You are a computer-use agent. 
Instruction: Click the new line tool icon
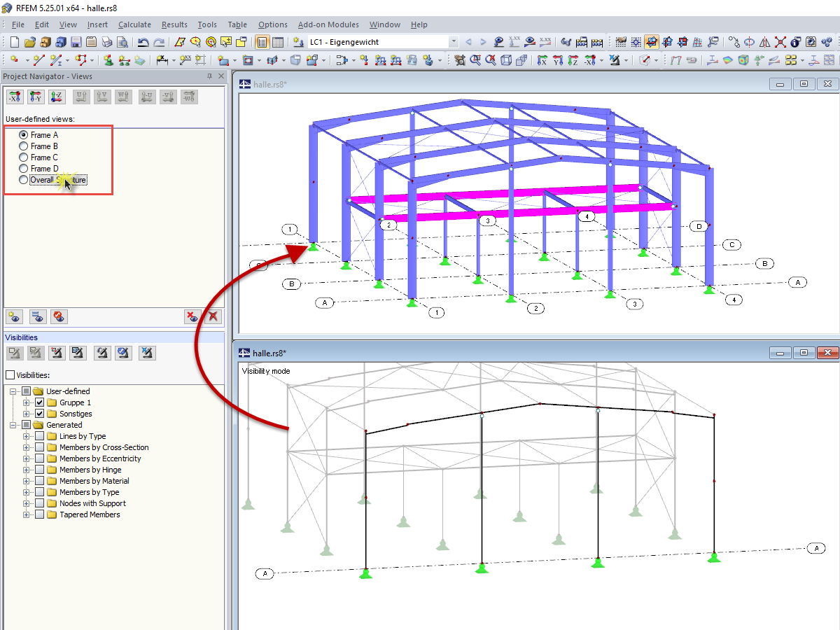[38, 60]
